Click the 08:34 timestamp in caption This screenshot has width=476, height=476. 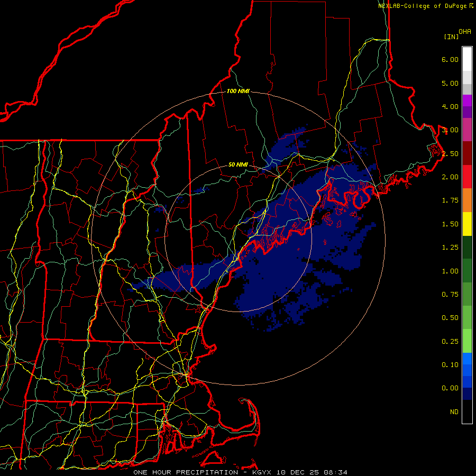click(335, 472)
